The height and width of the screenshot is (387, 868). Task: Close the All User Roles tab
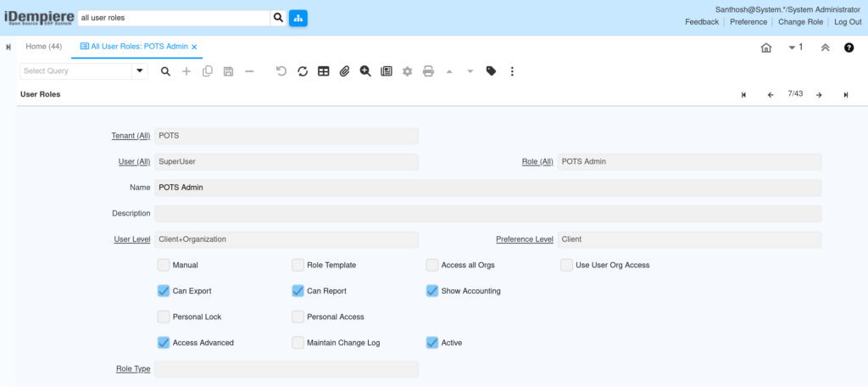pyautogui.click(x=194, y=48)
